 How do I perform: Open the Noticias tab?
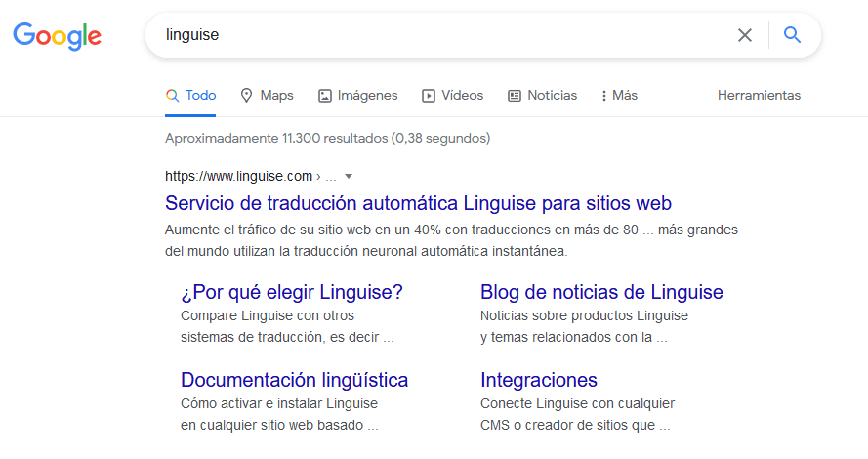pyautogui.click(x=543, y=96)
